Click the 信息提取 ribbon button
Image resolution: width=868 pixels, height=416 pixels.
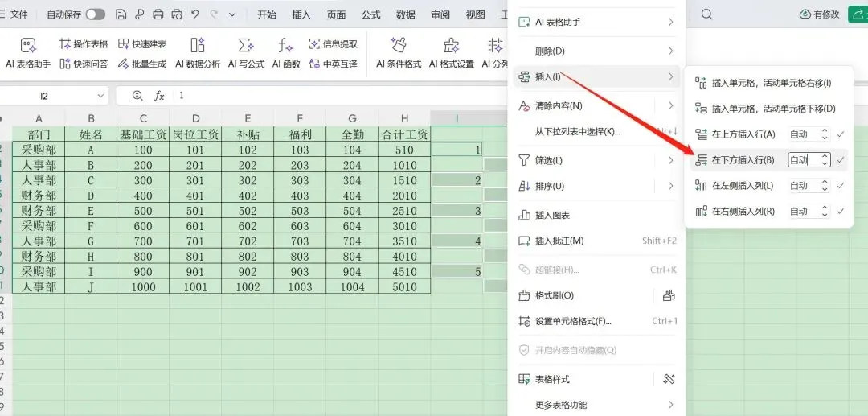tap(334, 43)
